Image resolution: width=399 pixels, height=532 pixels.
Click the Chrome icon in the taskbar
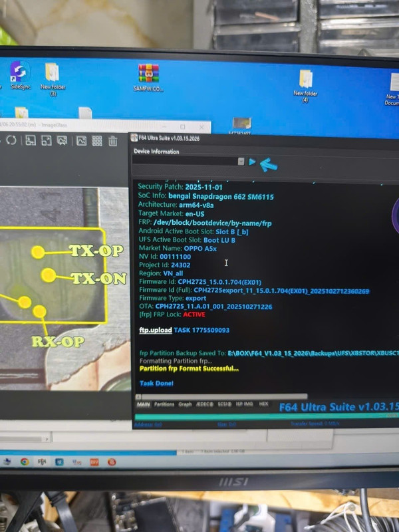pos(25,462)
